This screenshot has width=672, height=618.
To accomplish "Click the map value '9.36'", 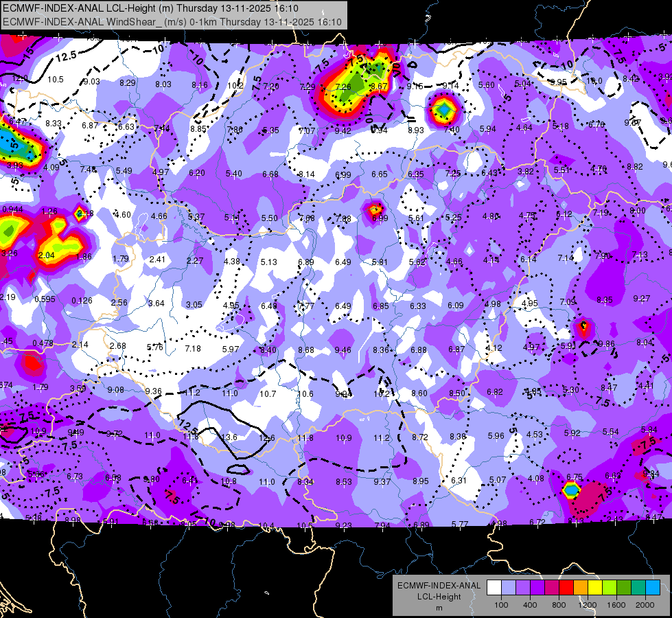I will tap(154, 391).
